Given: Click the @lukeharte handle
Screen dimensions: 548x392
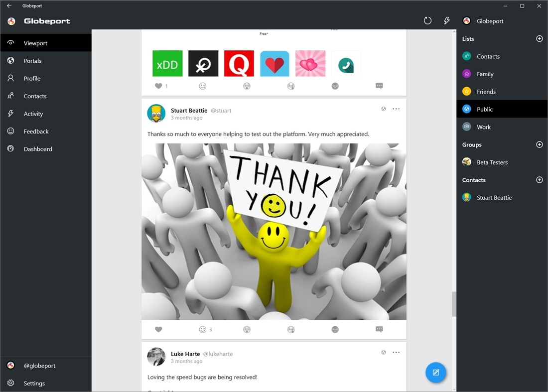Looking at the screenshot, I should 218,354.
